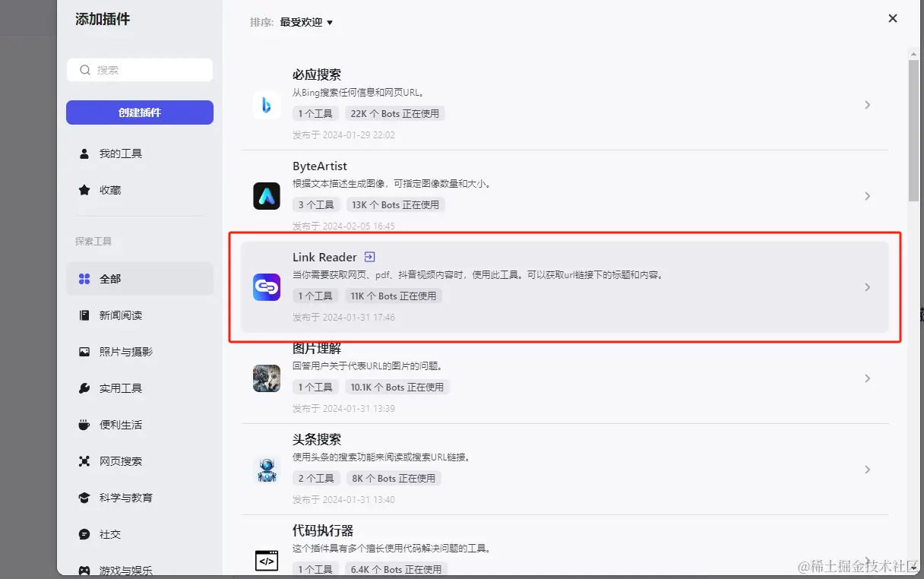Image resolution: width=924 pixels, height=579 pixels.
Task: Open 收藏 in the sidebar
Action: coord(140,190)
